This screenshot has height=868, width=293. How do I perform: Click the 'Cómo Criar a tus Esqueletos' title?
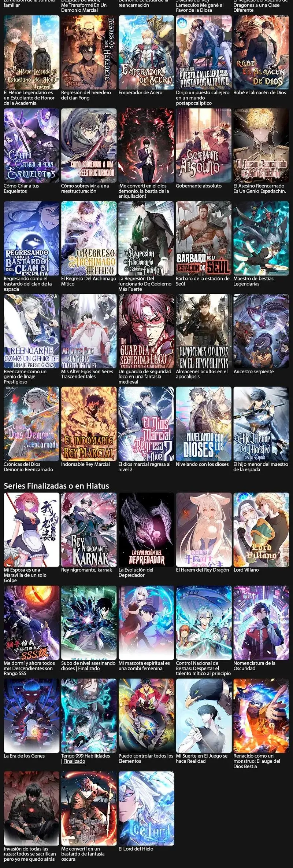(22, 188)
